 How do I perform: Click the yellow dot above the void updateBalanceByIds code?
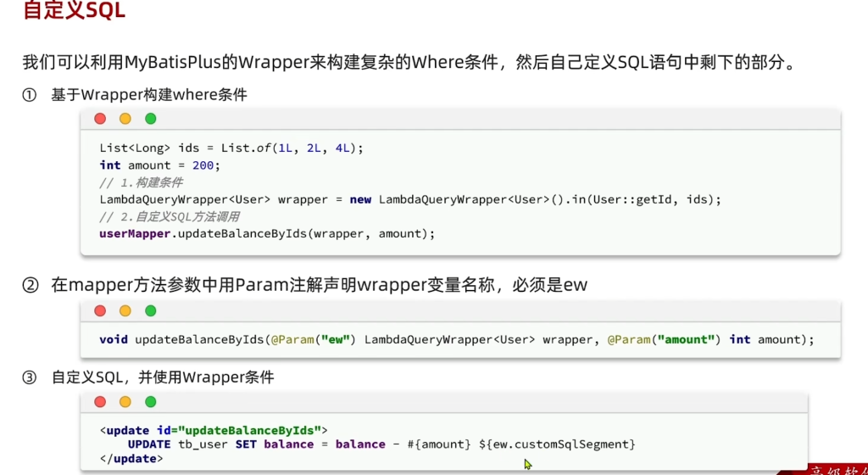tap(125, 310)
